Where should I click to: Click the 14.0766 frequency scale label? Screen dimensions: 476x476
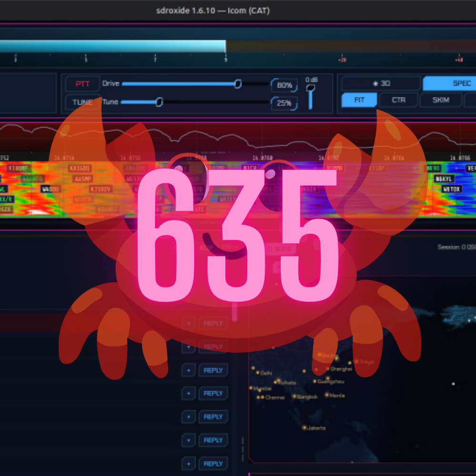(460, 158)
